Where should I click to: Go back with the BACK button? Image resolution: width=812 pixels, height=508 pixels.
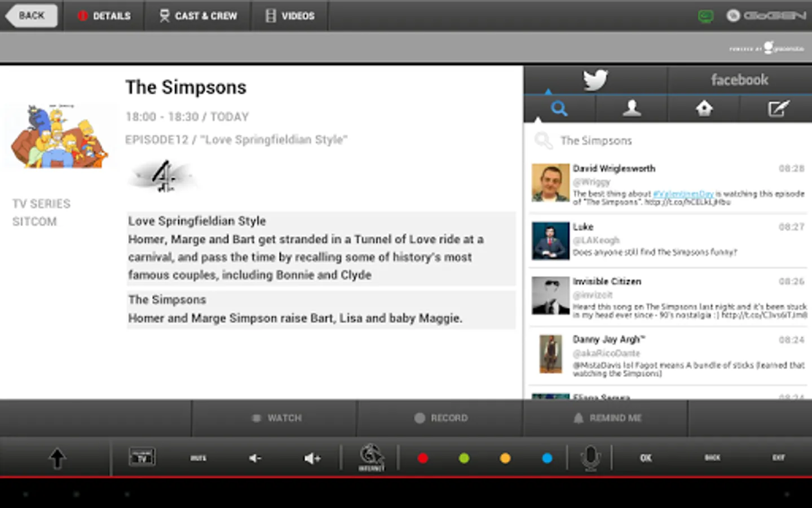[32, 16]
